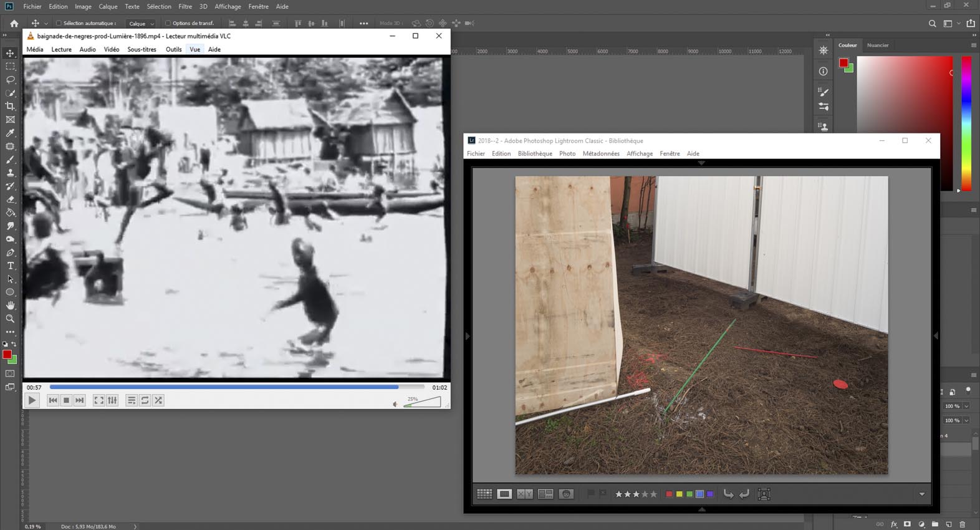Viewport: 980px width, 530px height.
Task: Skip to next media in VLC
Action: pos(79,400)
